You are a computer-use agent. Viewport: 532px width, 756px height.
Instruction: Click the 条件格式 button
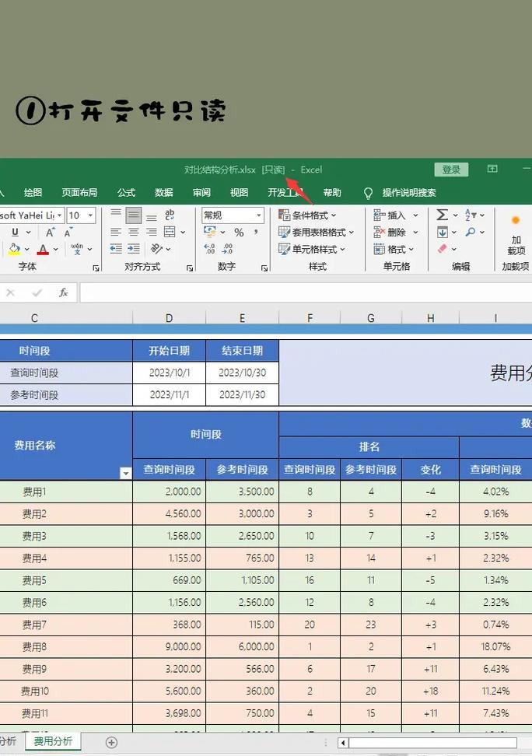pyautogui.click(x=308, y=215)
